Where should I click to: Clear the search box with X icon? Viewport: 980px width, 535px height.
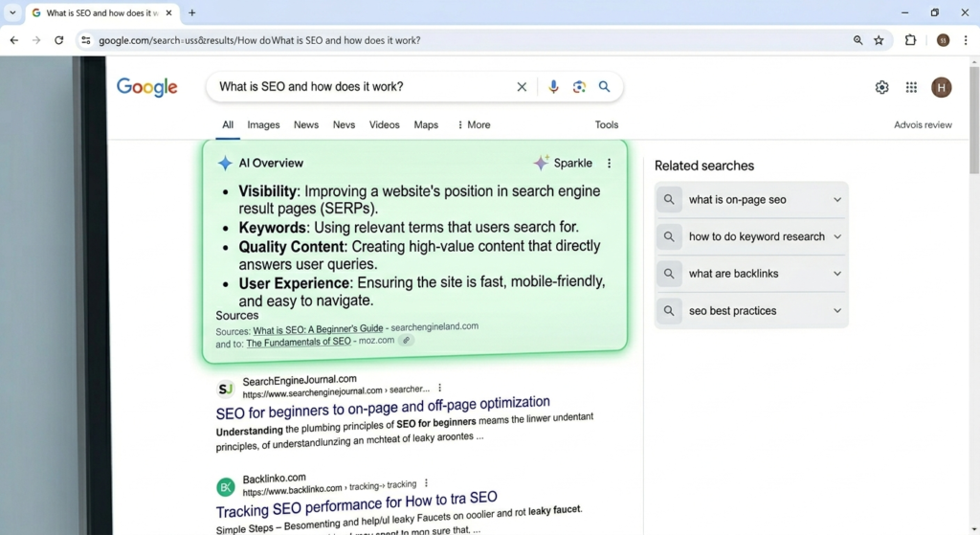[x=522, y=87]
